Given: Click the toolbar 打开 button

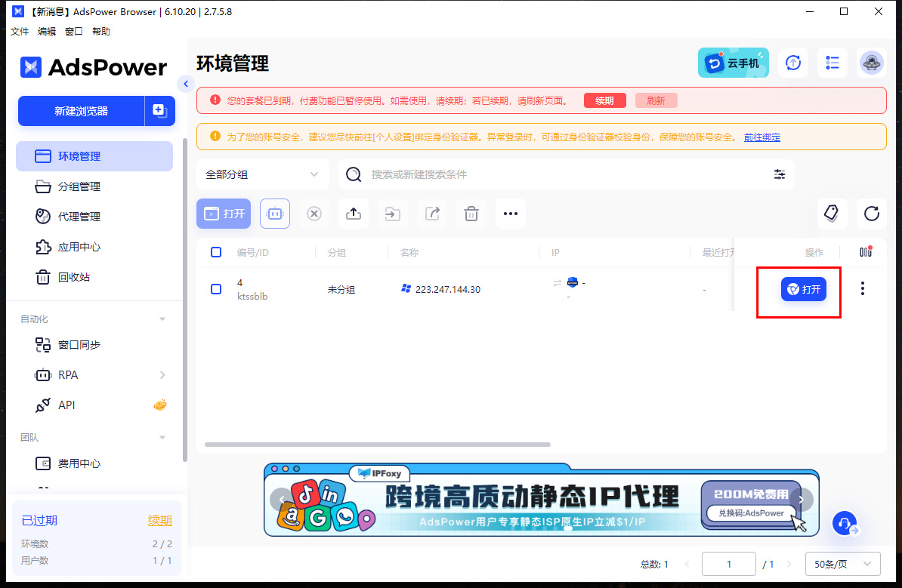Looking at the screenshot, I should [x=224, y=214].
